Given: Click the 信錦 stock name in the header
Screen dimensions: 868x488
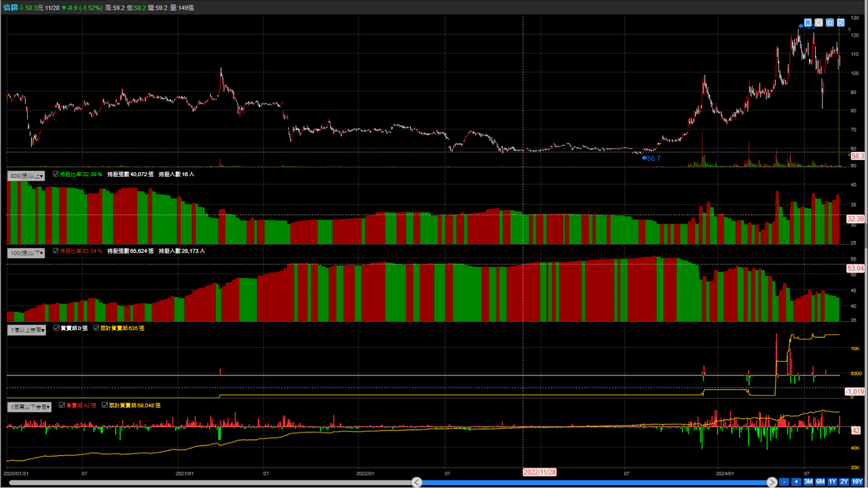Looking at the screenshot, I should click(x=12, y=7).
